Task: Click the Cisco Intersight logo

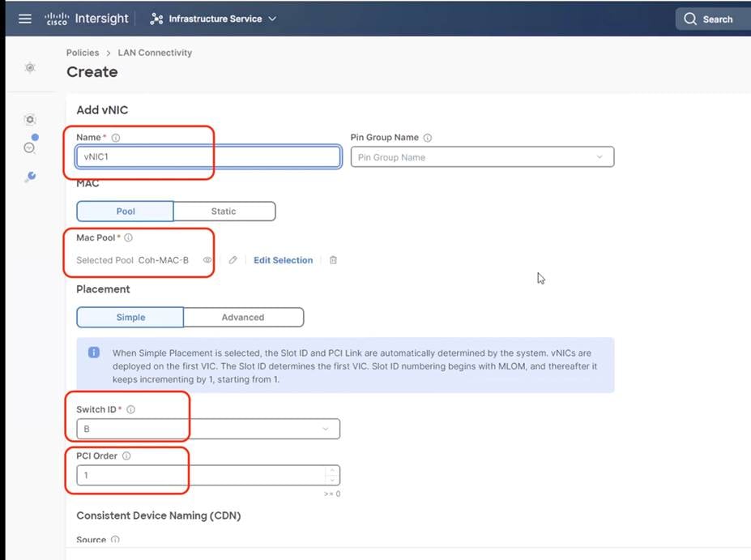Action: [85, 18]
